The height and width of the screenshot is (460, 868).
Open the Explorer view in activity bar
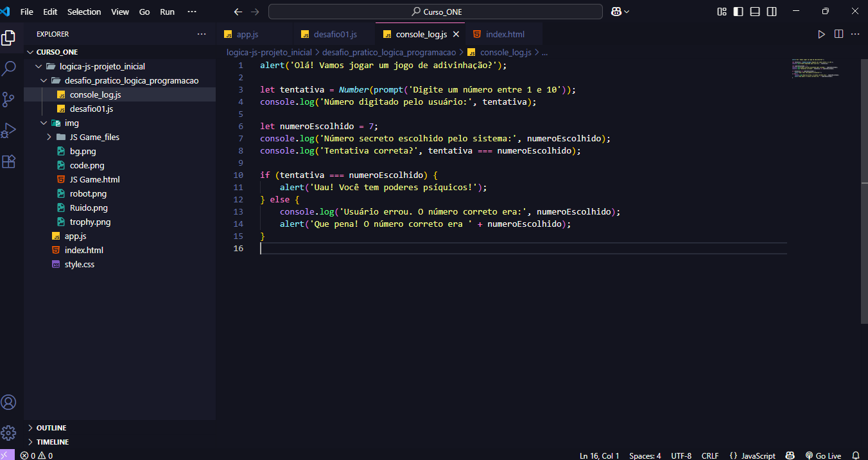[8, 38]
